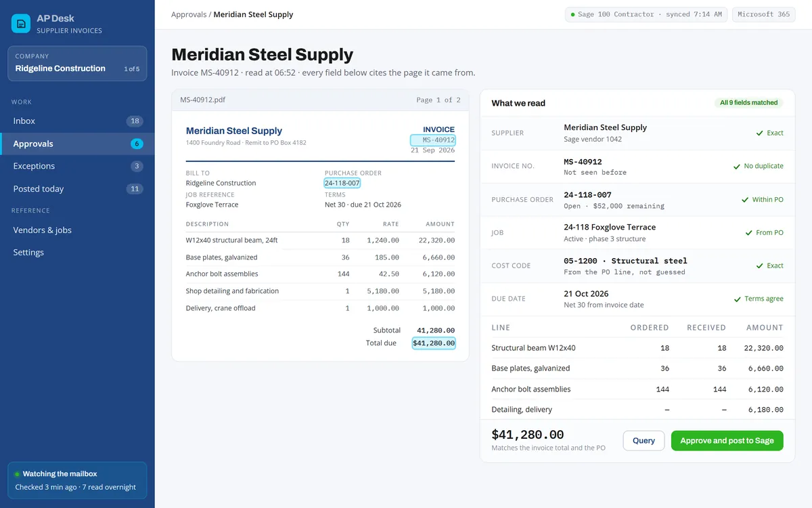This screenshot has width=812, height=508.
Task: Click the Watching the mailbox status card
Action: tap(77, 480)
